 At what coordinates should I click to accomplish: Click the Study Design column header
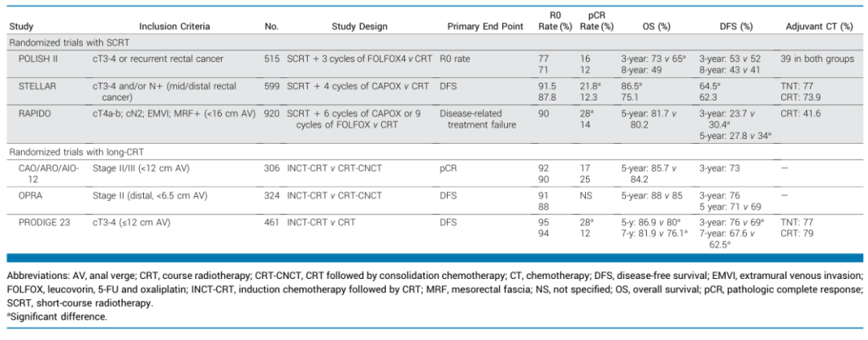[x=359, y=27]
